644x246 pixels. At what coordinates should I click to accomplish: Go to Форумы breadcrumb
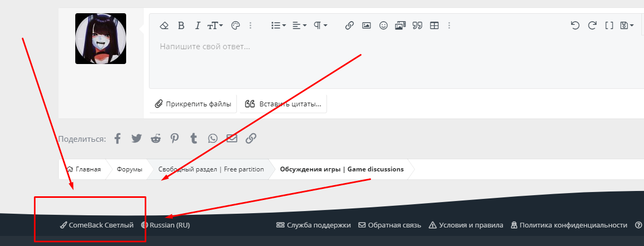[129, 169]
